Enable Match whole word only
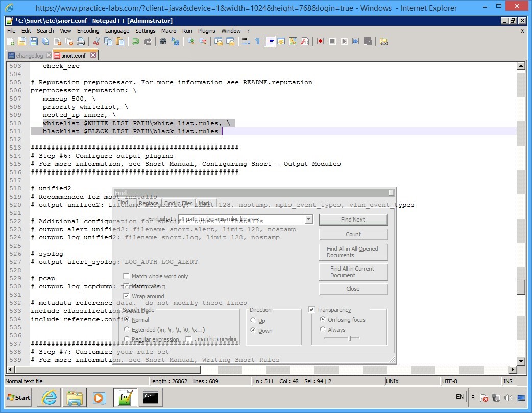Screen dimensions: 532x413 [126, 276]
